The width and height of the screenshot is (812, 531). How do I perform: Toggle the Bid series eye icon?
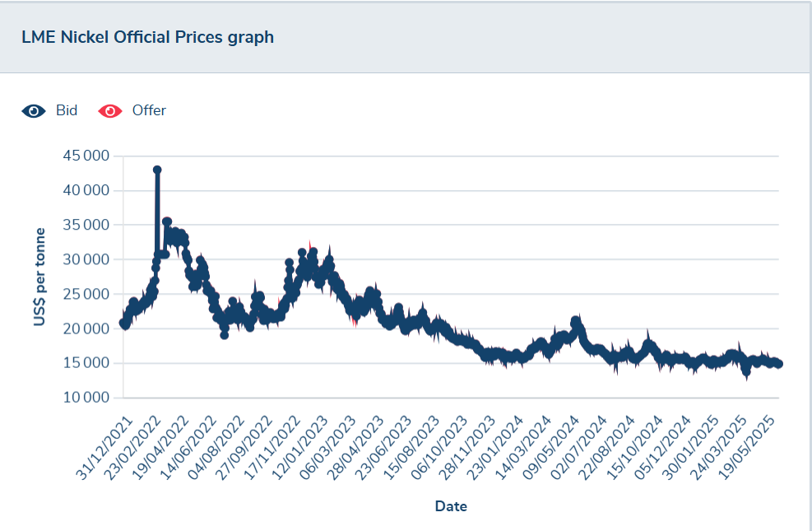pyautogui.click(x=34, y=111)
